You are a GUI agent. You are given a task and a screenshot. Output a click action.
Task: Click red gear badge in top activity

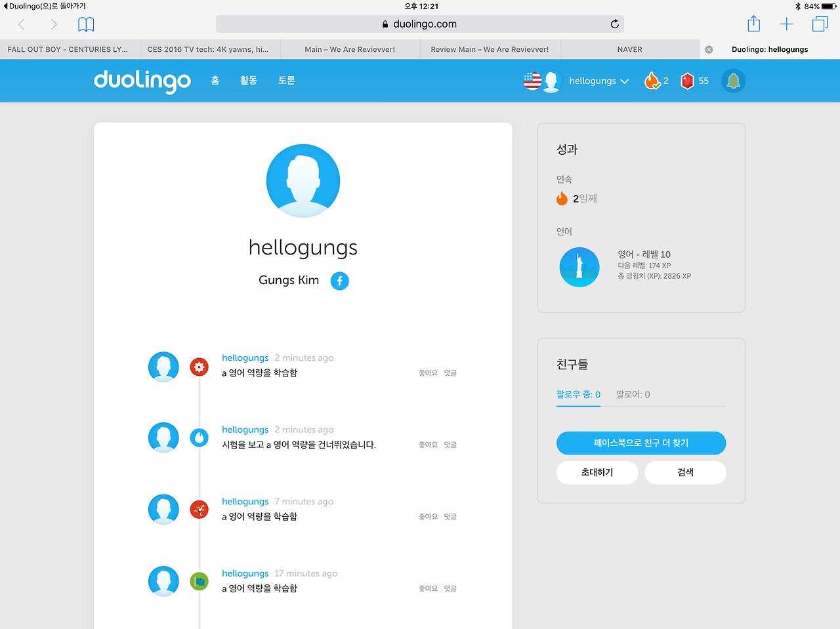(199, 367)
